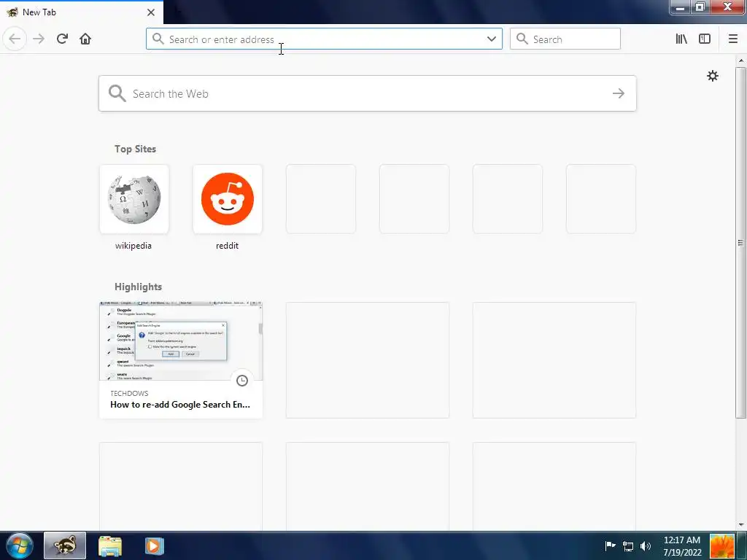Open the taskbar clock showing 12:17 AM

[x=682, y=546]
